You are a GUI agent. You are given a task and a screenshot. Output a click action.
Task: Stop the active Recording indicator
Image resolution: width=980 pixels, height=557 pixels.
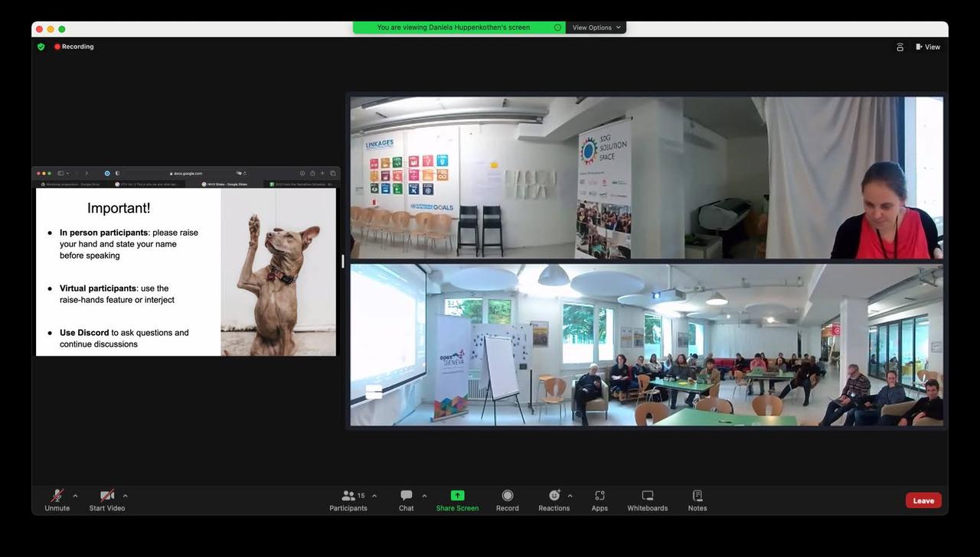point(73,46)
